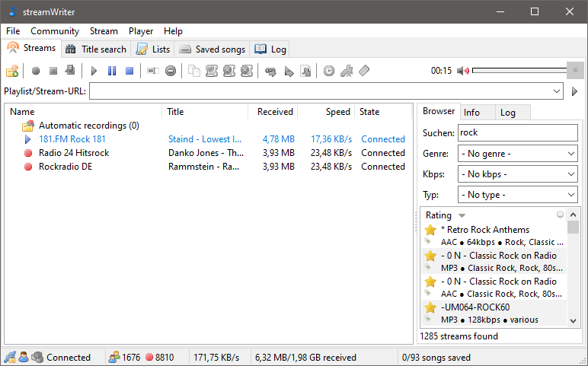Click the second X scroll icon
This screenshot has height=366, width=588.
point(247,71)
